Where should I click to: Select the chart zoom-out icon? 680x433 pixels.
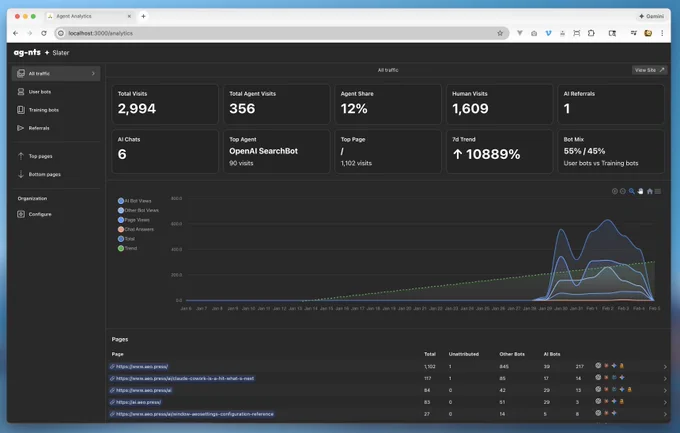(623, 191)
